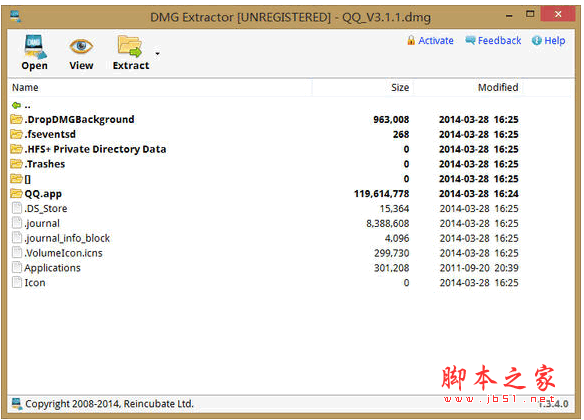Select the Icon file's page icon
The image size is (584, 420).
click(17, 283)
